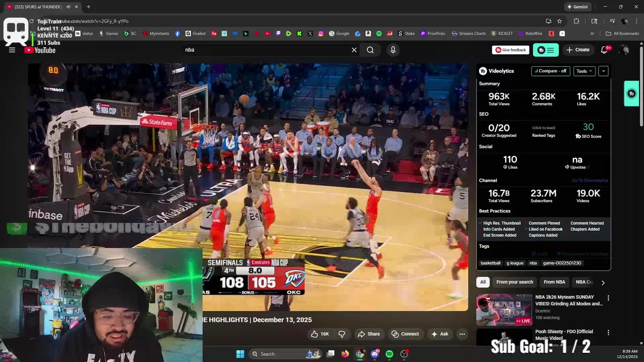Open the Stake bookmark

coord(407,34)
